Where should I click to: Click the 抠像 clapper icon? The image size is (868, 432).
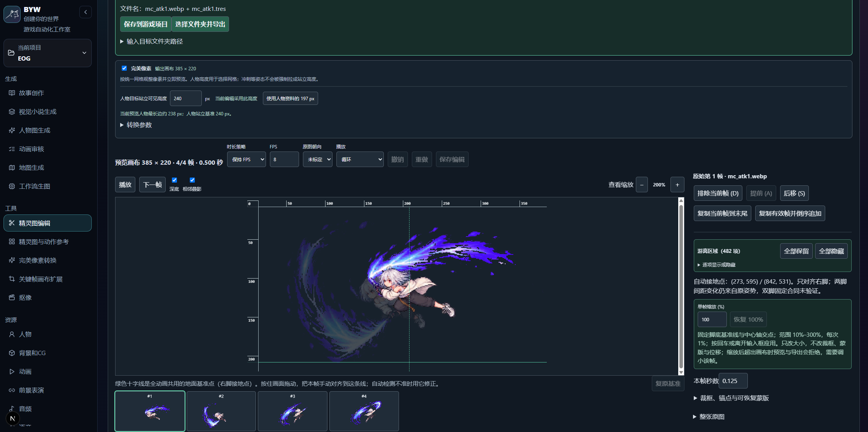[12, 298]
